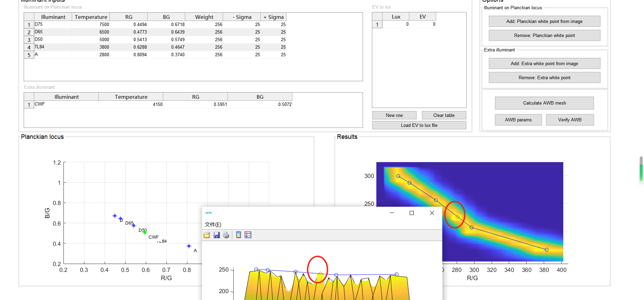Screen dimensions: 644x300
Task: Open the 文件(F) menu
Action: (213, 225)
